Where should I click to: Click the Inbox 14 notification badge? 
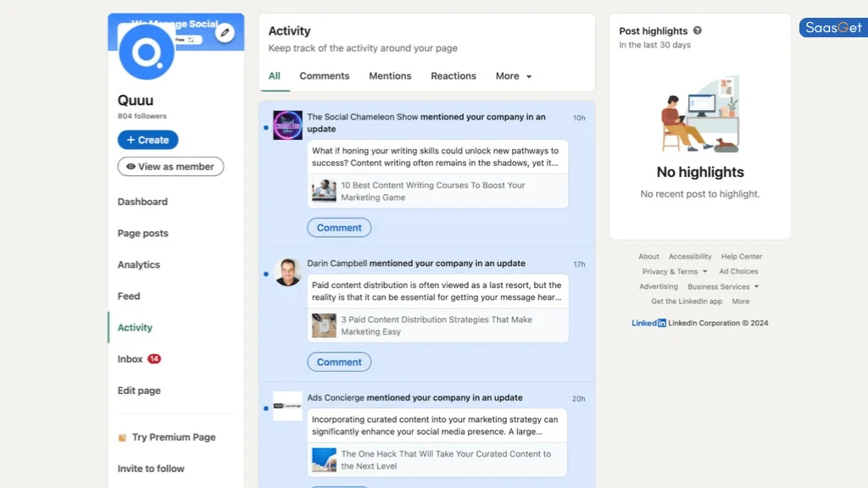pyautogui.click(x=154, y=358)
